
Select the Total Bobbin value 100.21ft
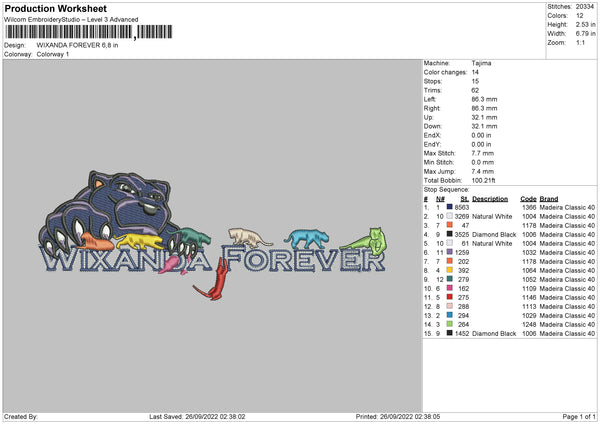coord(484,180)
